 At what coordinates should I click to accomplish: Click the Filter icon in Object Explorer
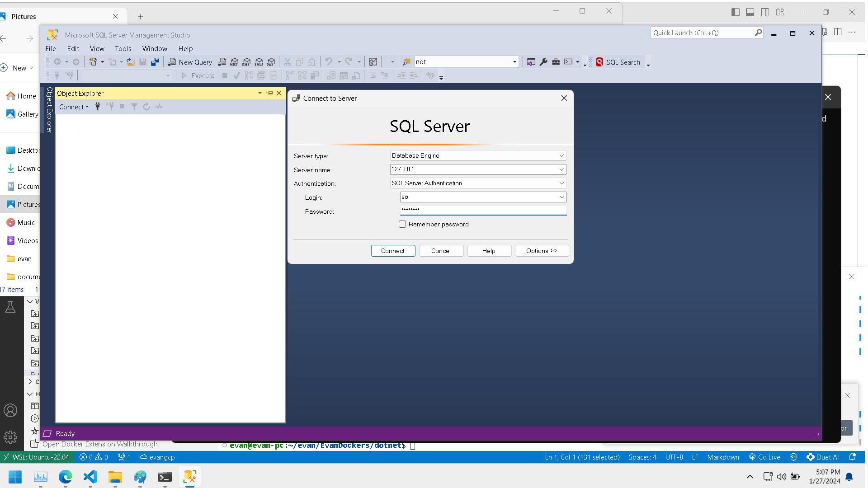click(x=134, y=107)
